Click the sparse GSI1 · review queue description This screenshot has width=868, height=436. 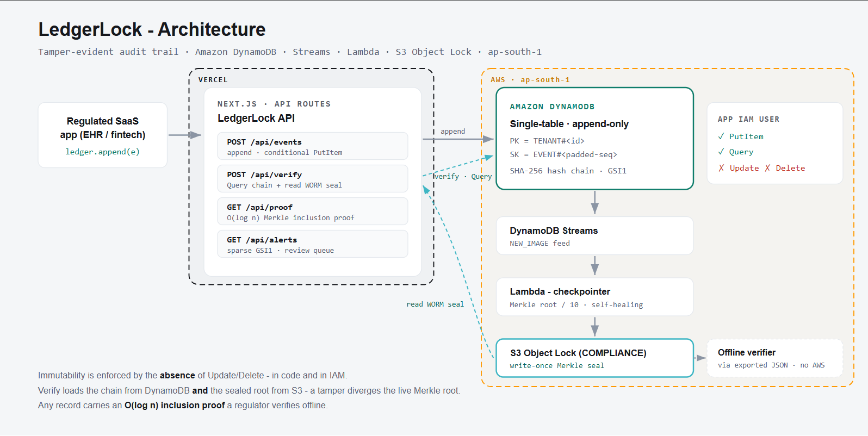point(281,251)
